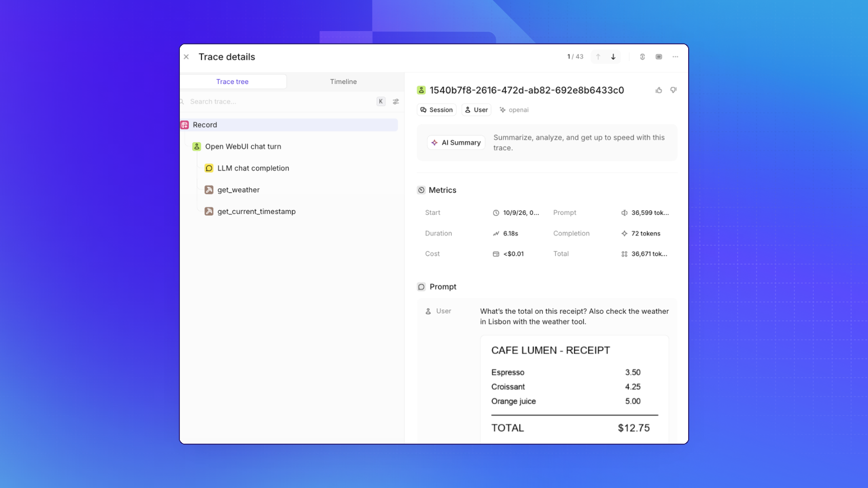Select the get_weather tool node

pos(238,190)
